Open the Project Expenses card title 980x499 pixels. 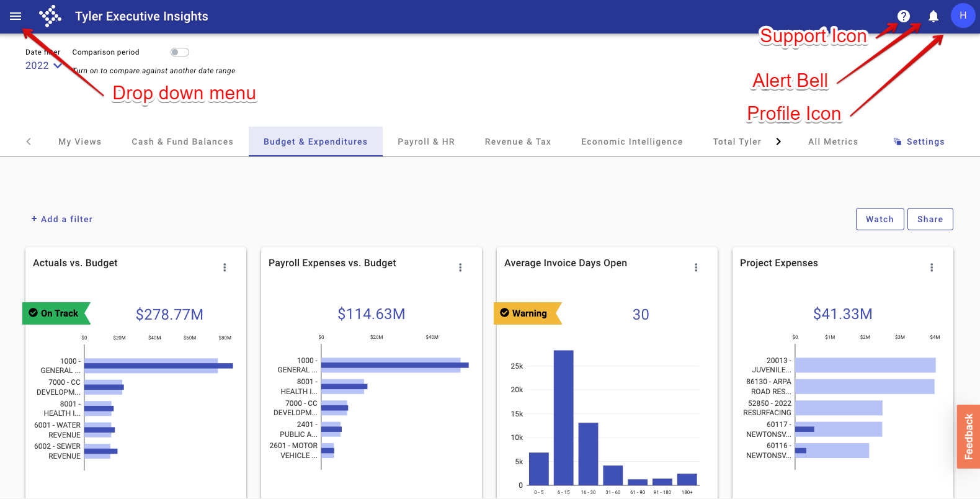pyautogui.click(x=779, y=263)
